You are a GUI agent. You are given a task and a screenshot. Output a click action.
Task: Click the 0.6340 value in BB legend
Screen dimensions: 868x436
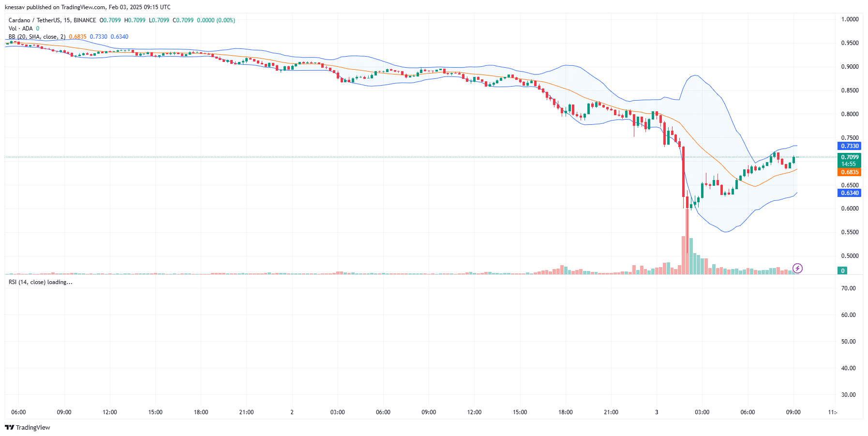(120, 37)
